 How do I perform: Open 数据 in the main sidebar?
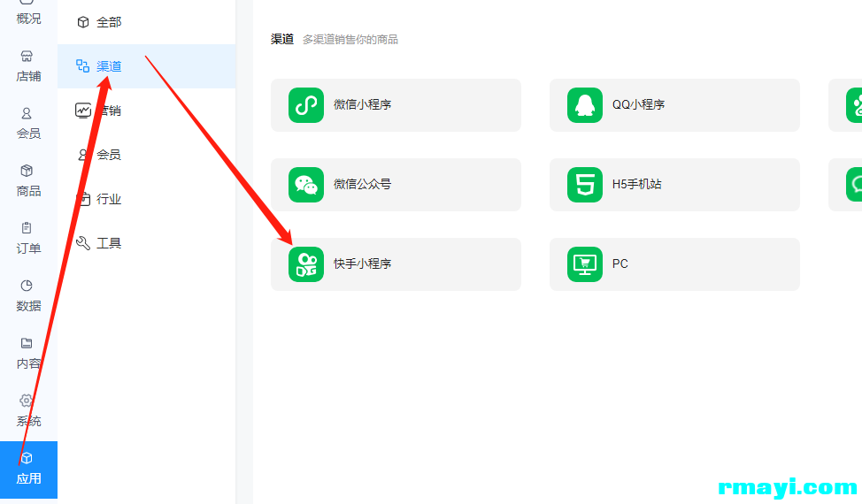[28, 294]
